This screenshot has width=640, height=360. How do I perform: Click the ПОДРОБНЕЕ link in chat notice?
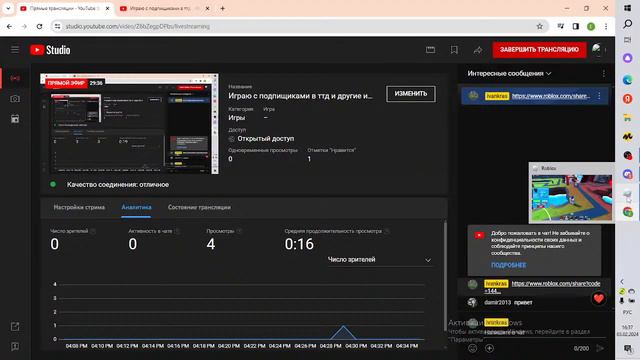coord(508,265)
